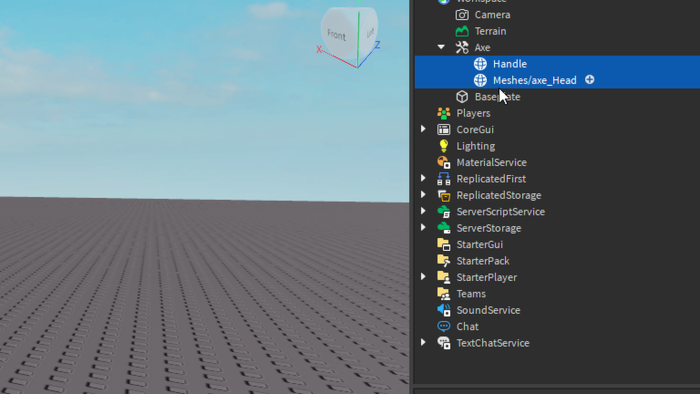This screenshot has width=700, height=394.
Task: Collapse the Axe tool tree
Action: tap(441, 47)
